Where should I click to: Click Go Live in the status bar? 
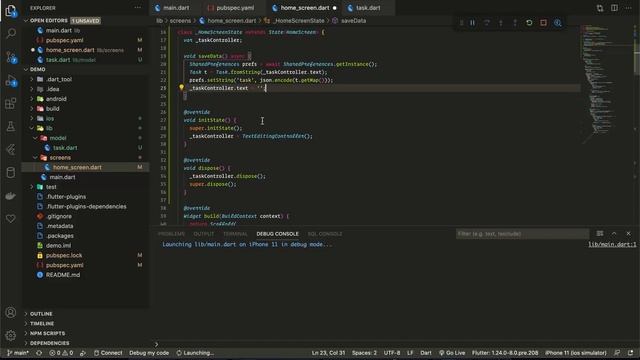452,353
